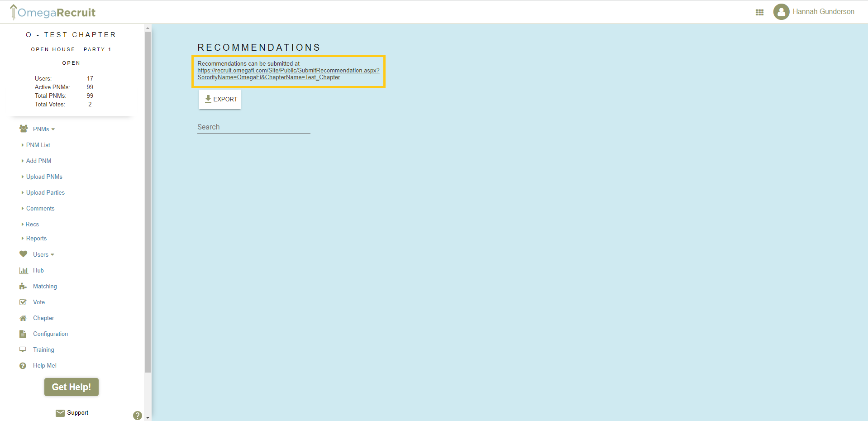This screenshot has width=868, height=421.
Task: Open the Comments menu entry
Action: pos(41,208)
